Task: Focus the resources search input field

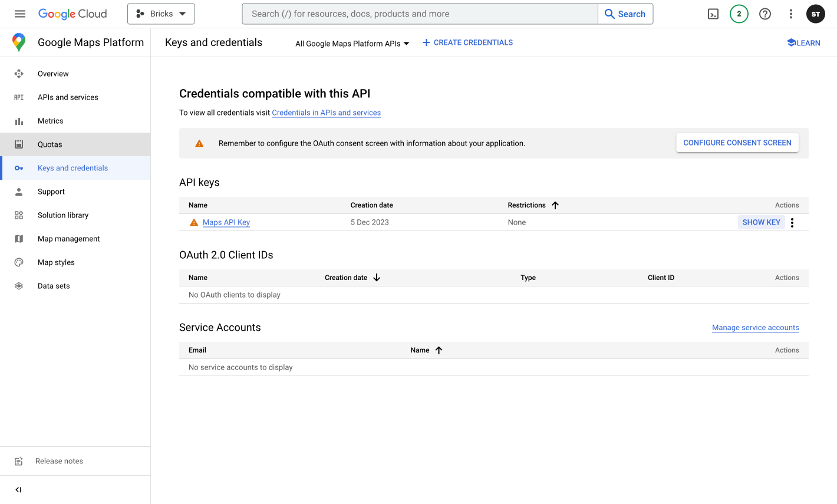Action: tap(420, 14)
